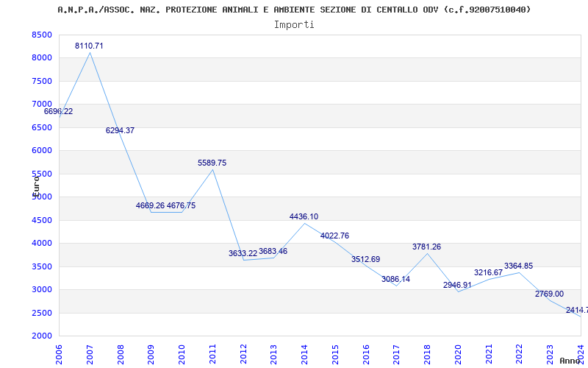Click the 2016 x-axis year label
The width and height of the screenshot is (588, 368).
point(366,354)
